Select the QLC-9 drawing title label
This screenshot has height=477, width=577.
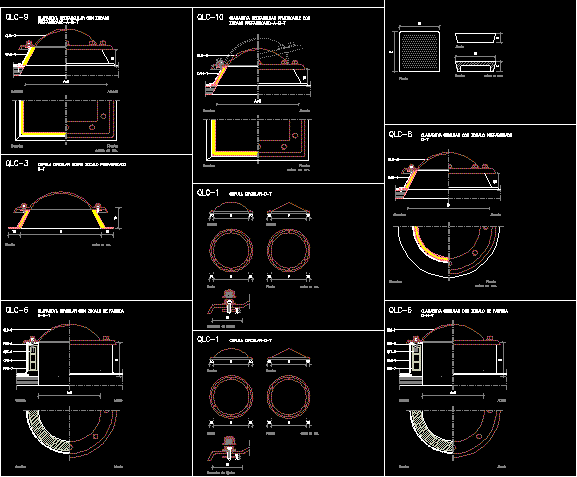tap(17, 18)
